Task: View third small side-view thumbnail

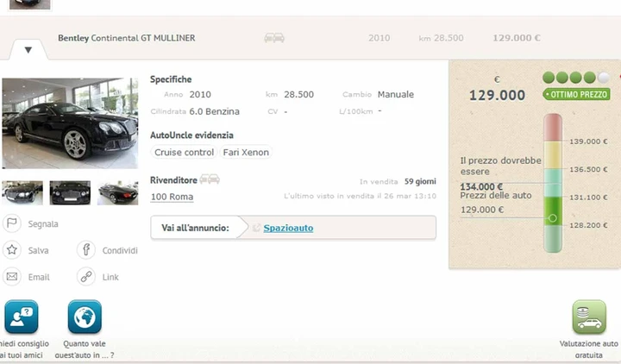Action: click(117, 193)
